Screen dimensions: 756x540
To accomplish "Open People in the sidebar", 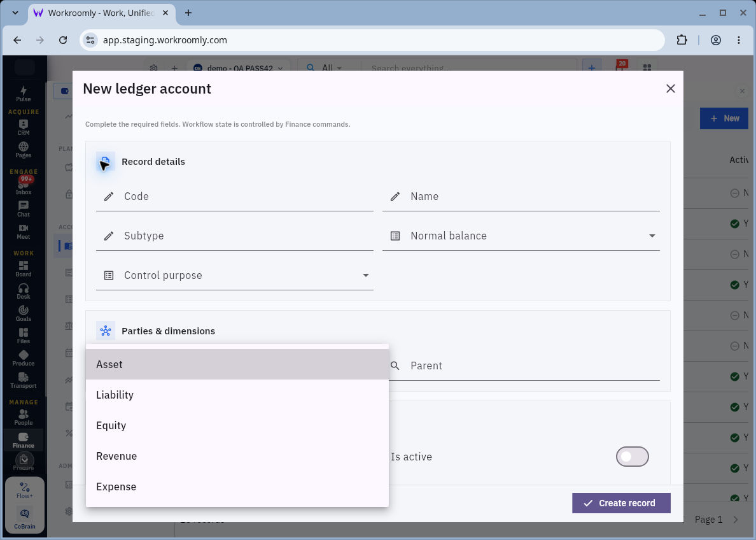I will (x=23, y=418).
